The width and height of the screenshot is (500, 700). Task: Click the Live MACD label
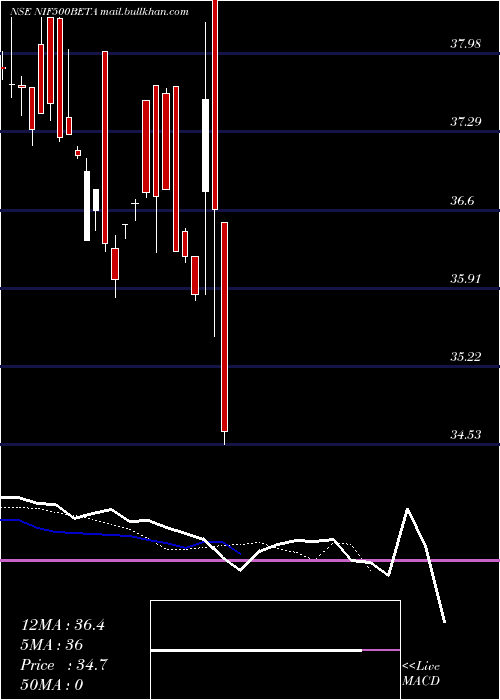pos(421,673)
